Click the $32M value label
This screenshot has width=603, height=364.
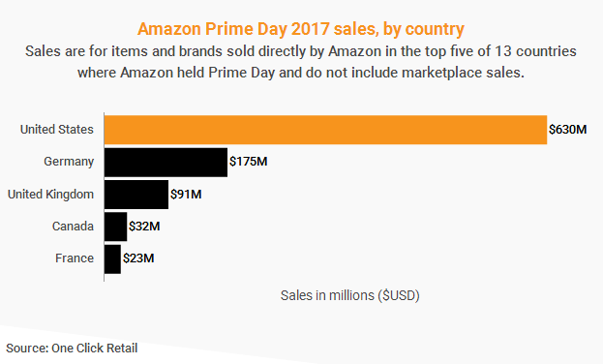tap(144, 227)
